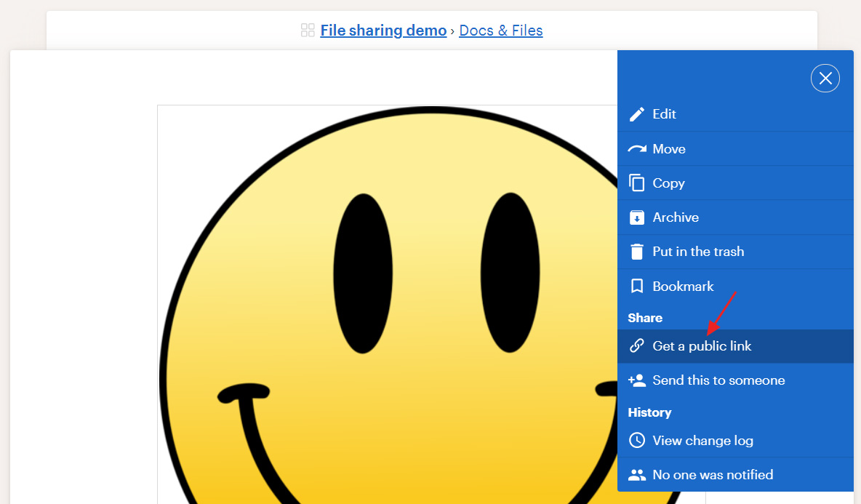Click the archive box icon
This screenshot has height=504, width=861.
[636, 217]
